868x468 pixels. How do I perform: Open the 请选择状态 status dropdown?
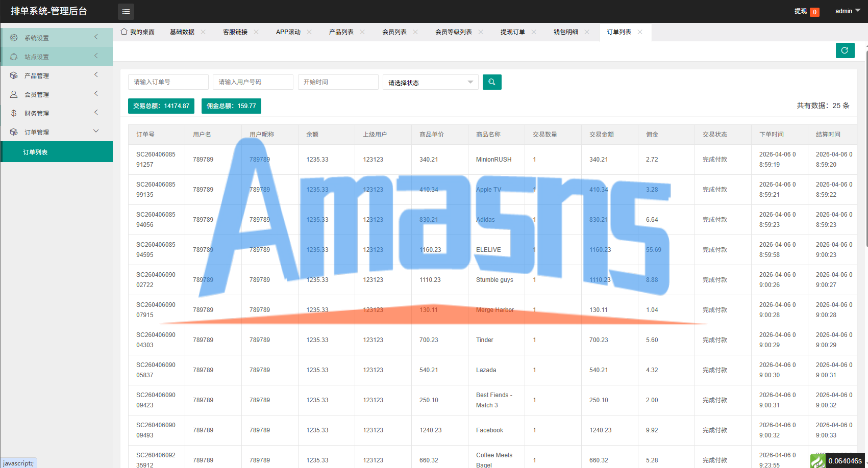tap(431, 82)
